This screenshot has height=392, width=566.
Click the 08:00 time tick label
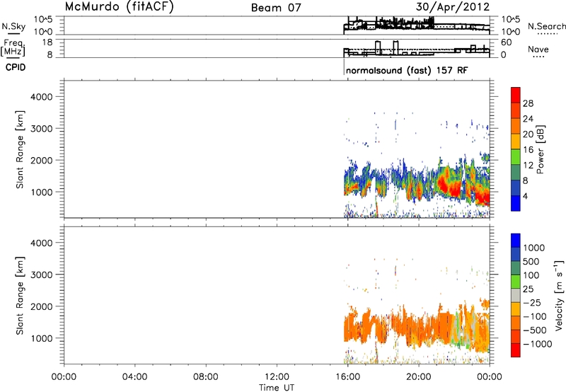point(206,377)
